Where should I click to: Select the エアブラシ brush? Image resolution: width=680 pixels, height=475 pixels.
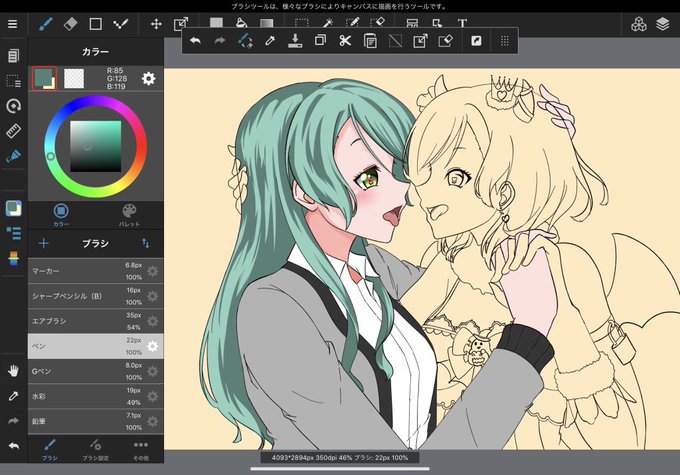95,321
